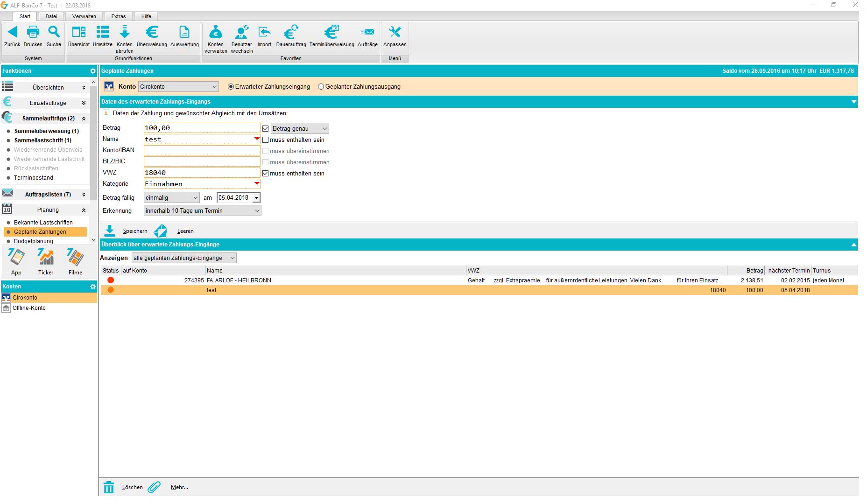
Task: Show Umsätze list from the toolbar
Action: [102, 32]
